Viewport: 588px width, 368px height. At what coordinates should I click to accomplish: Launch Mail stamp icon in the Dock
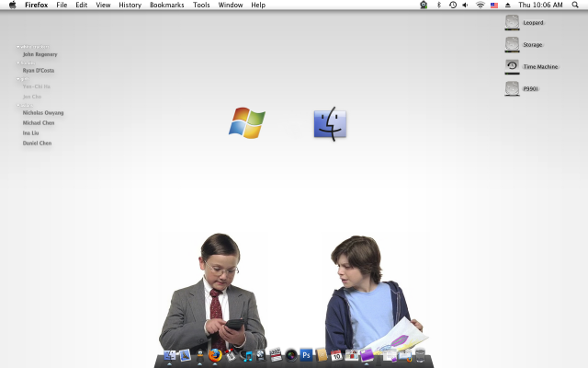click(185, 355)
